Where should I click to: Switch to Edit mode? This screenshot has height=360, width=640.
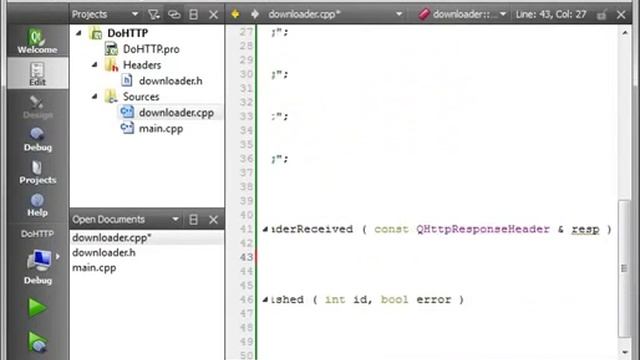37,73
